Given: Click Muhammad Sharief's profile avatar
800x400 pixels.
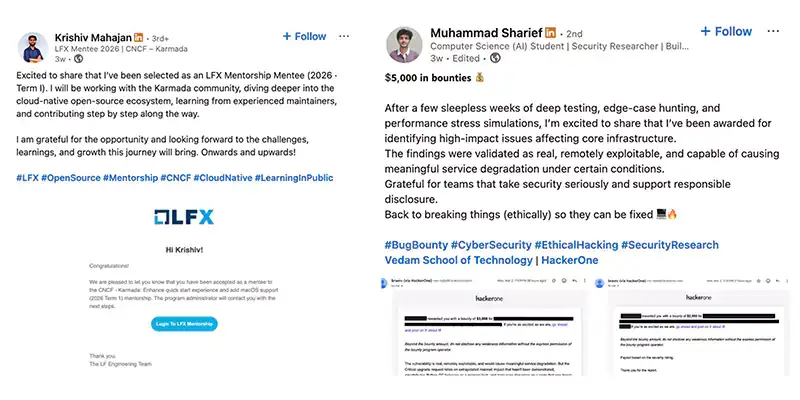Looking at the screenshot, I should (x=404, y=45).
